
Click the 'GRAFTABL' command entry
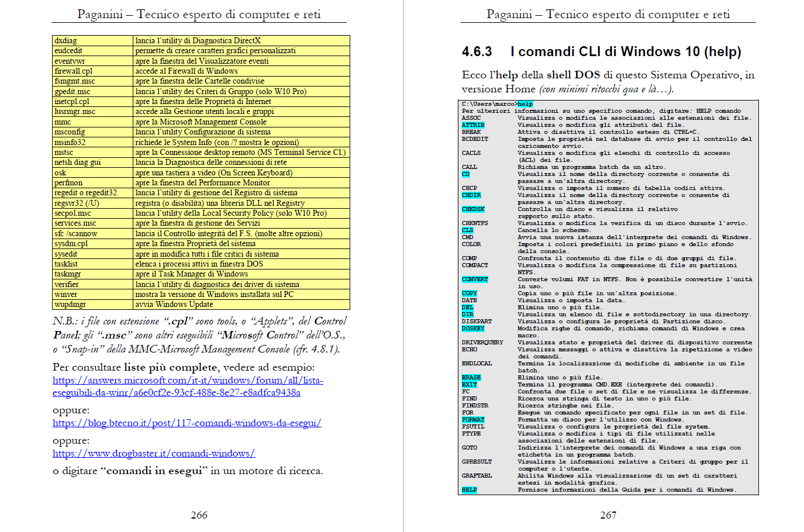pos(477,475)
